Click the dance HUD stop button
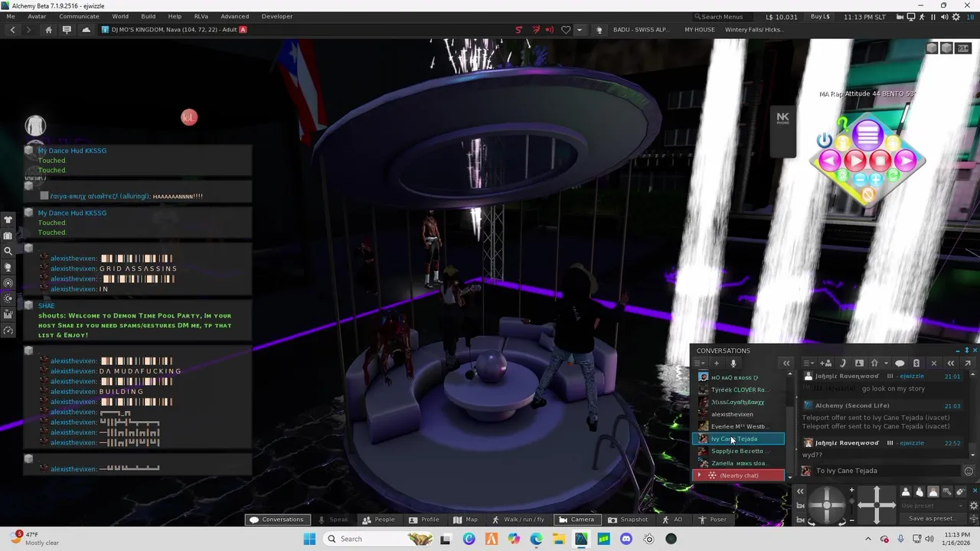Viewport: 980px width, 551px height. [880, 161]
